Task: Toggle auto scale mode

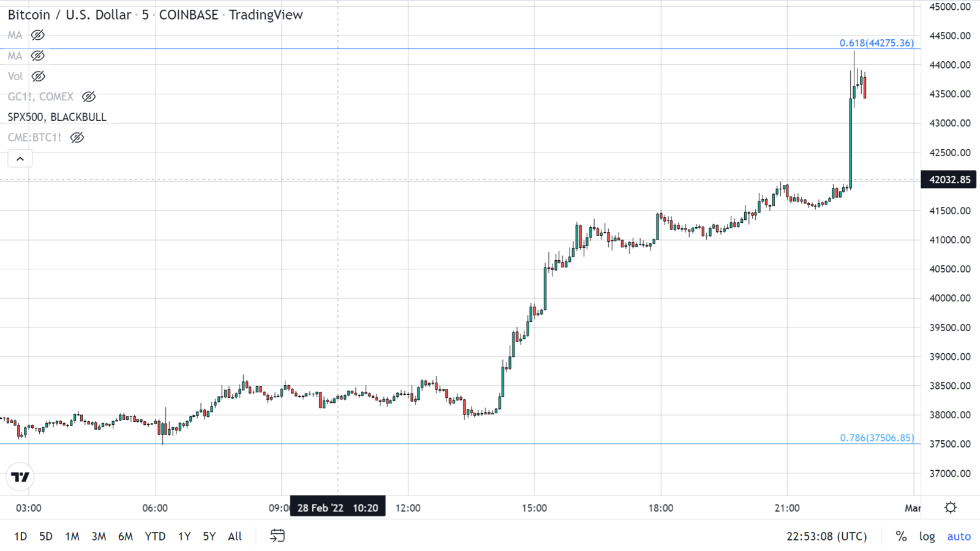Action: (959, 536)
